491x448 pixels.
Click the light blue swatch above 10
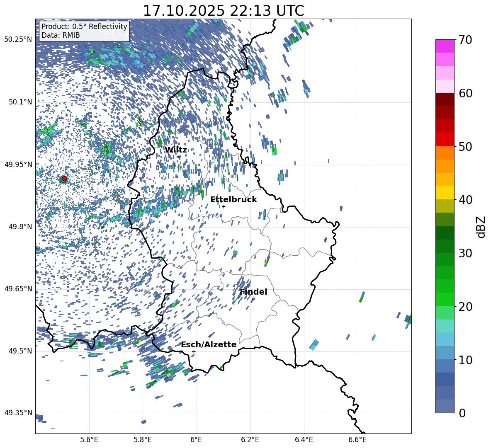pyautogui.click(x=445, y=353)
